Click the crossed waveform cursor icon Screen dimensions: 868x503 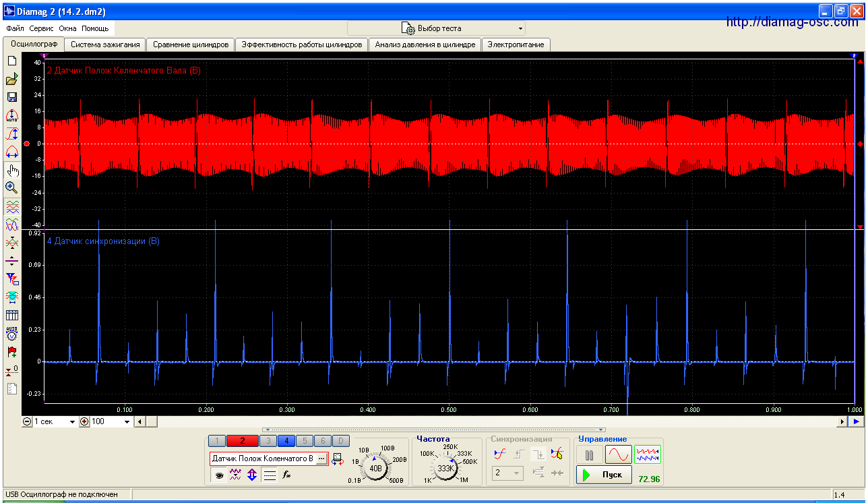(11, 242)
